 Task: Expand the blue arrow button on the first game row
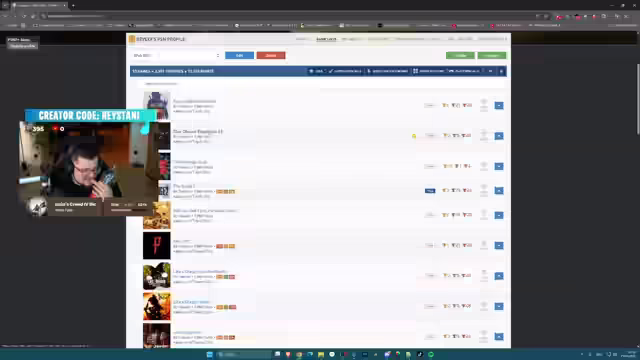(499, 105)
